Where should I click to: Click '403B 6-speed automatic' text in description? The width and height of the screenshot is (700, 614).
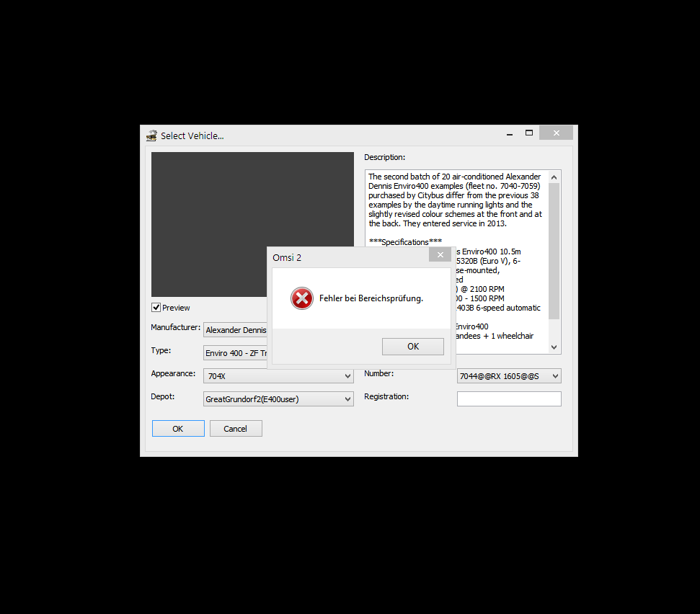(x=498, y=308)
